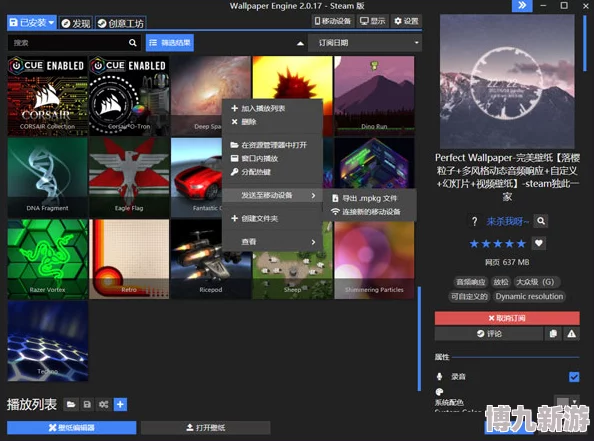The height and width of the screenshot is (441, 594).
Task: Open 壁纸编辑器 wallpaper editor
Action: (72, 428)
